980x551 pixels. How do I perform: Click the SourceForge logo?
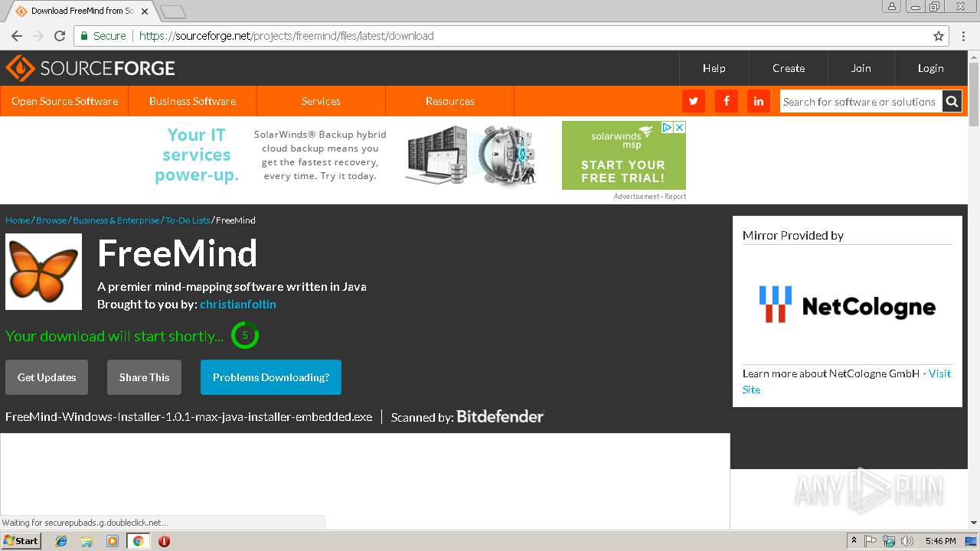click(90, 68)
